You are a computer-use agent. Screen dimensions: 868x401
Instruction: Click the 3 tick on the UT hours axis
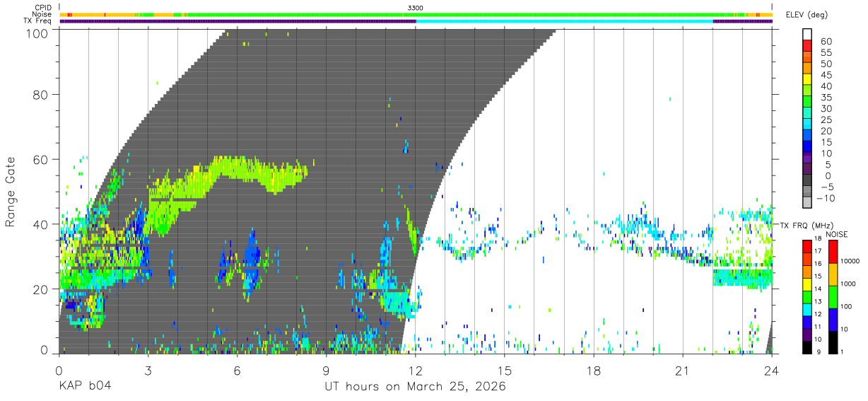coord(148,371)
